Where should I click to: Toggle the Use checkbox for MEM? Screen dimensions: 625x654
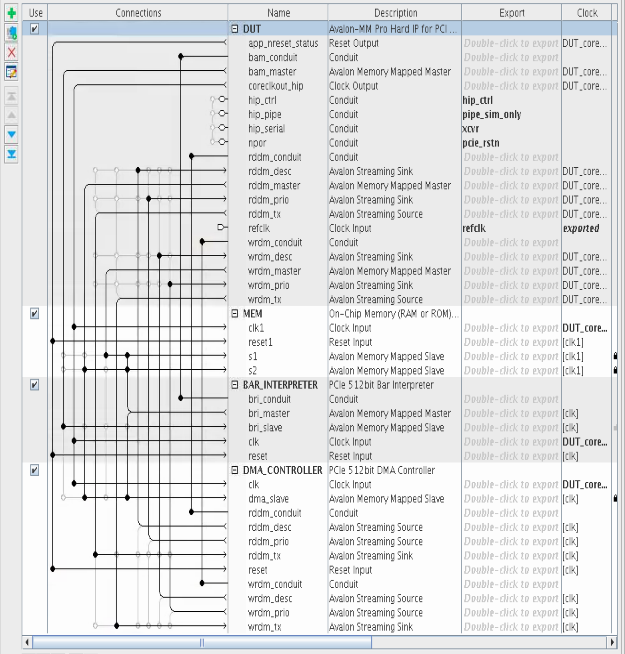click(35, 314)
